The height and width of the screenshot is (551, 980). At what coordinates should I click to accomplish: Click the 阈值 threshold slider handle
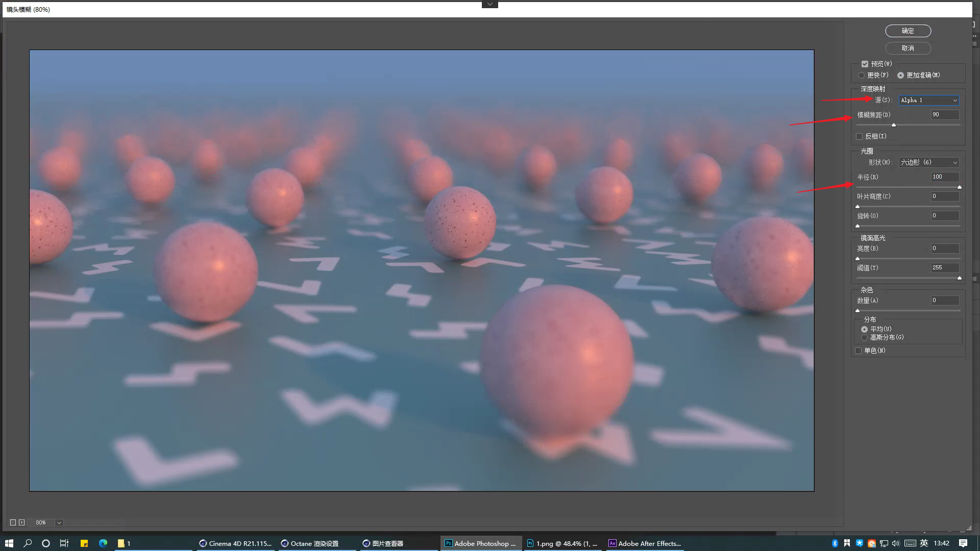960,278
